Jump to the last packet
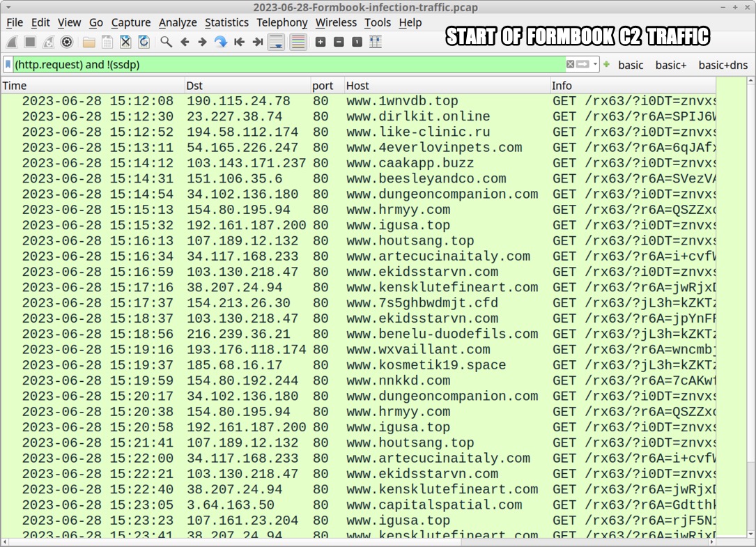This screenshot has height=547, width=756. click(258, 42)
